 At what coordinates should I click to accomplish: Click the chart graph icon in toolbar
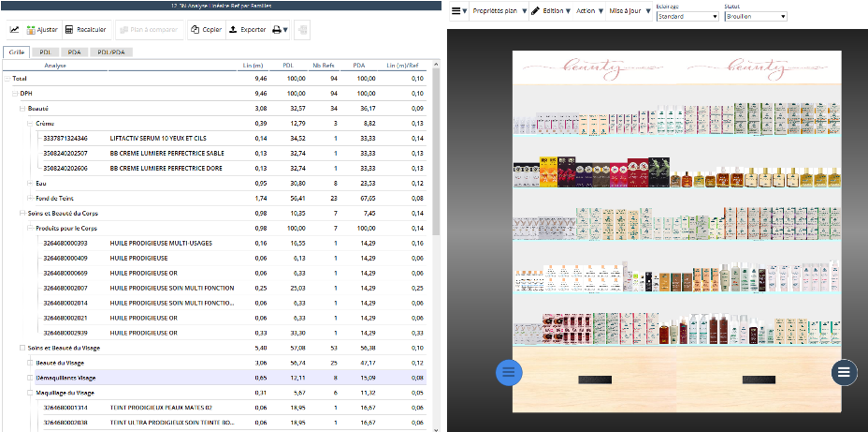(x=14, y=30)
